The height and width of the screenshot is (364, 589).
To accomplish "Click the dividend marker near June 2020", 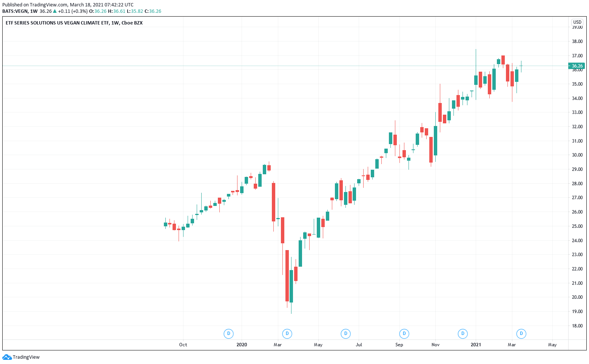I will [345, 333].
